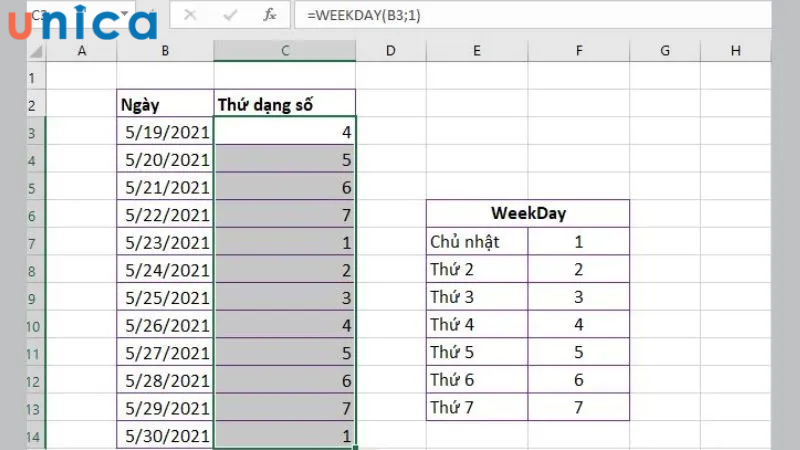
Task: Click the Cancel X icon in formula bar
Action: pyautogui.click(x=190, y=15)
